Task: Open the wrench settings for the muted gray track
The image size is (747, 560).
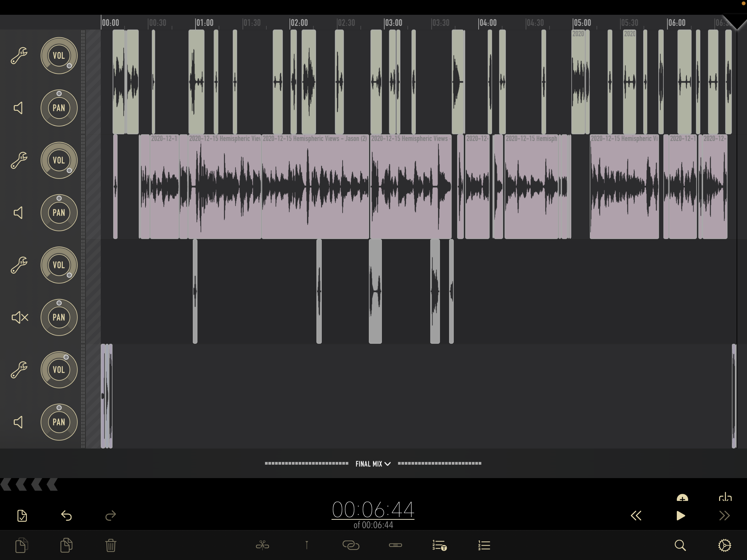Action: (19, 265)
